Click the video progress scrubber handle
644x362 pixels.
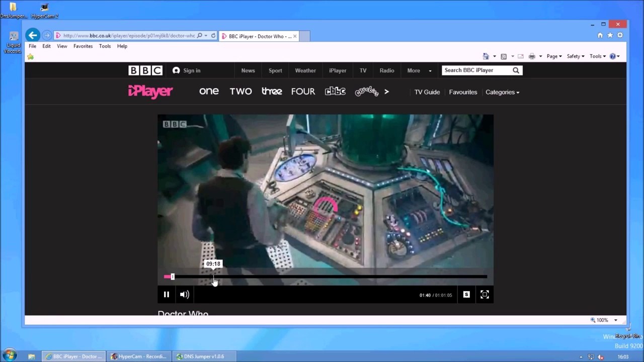[x=172, y=277]
